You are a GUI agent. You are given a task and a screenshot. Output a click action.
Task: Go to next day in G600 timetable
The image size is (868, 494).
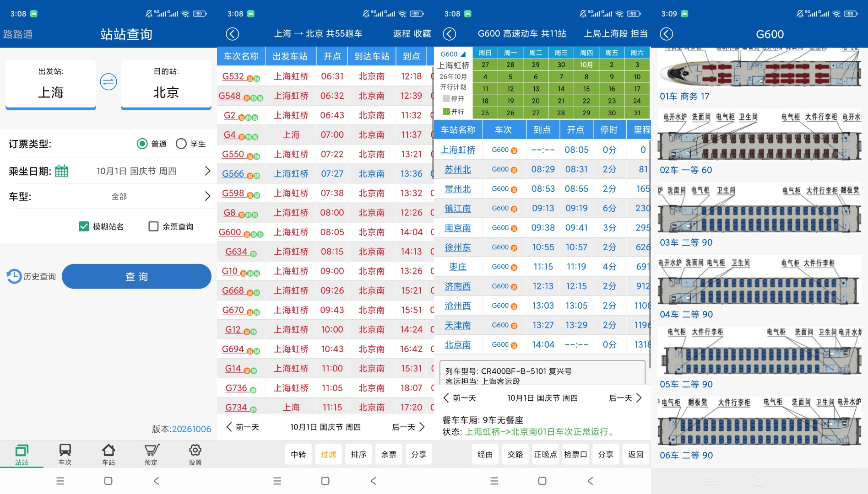(x=625, y=398)
